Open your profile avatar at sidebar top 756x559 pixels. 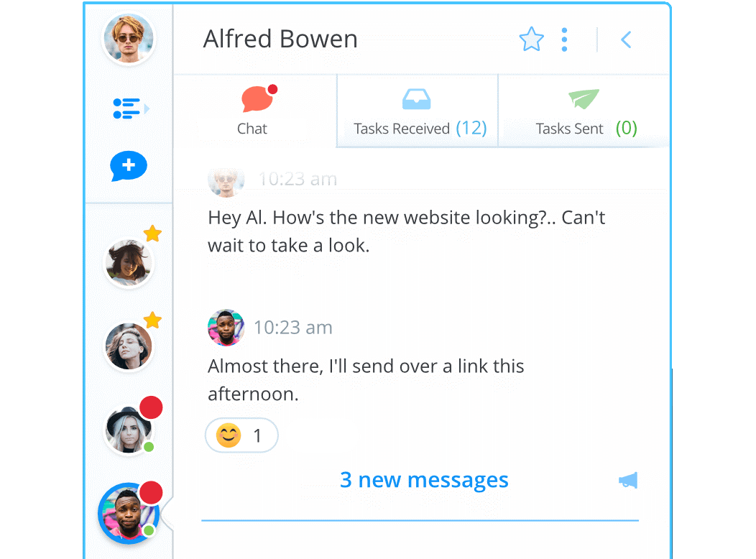tap(129, 38)
